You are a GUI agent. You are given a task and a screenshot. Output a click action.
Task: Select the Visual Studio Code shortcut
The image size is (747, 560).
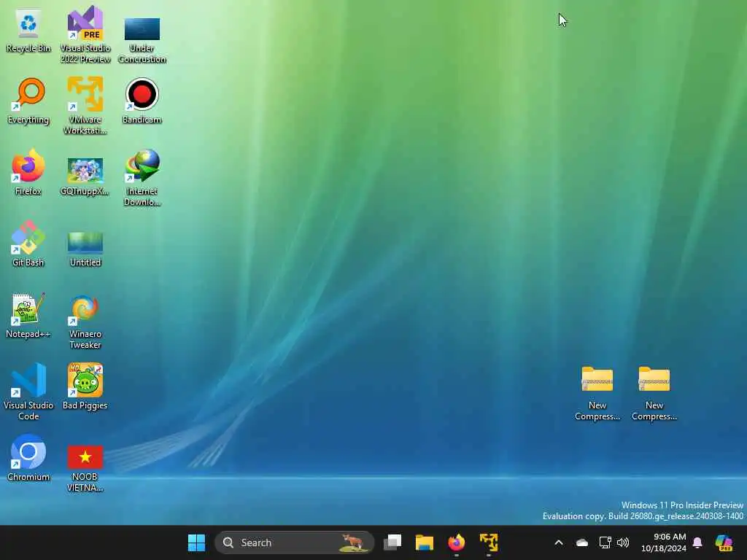[28, 392]
